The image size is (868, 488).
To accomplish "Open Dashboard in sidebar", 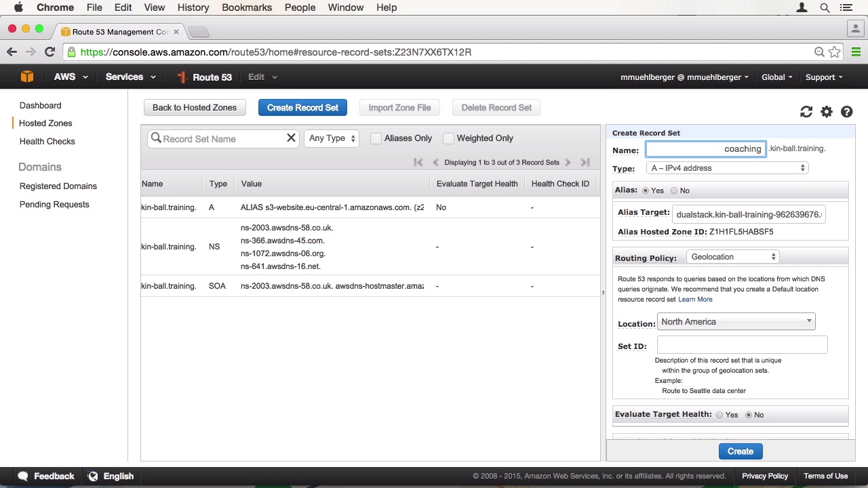I will [41, 106].
